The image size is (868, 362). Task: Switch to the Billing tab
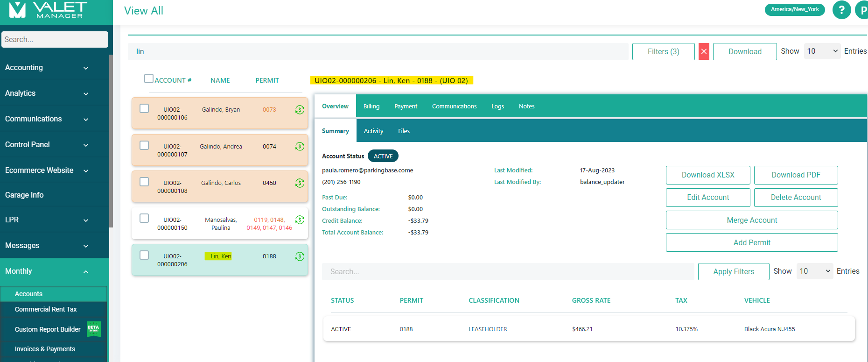point(371,106)
